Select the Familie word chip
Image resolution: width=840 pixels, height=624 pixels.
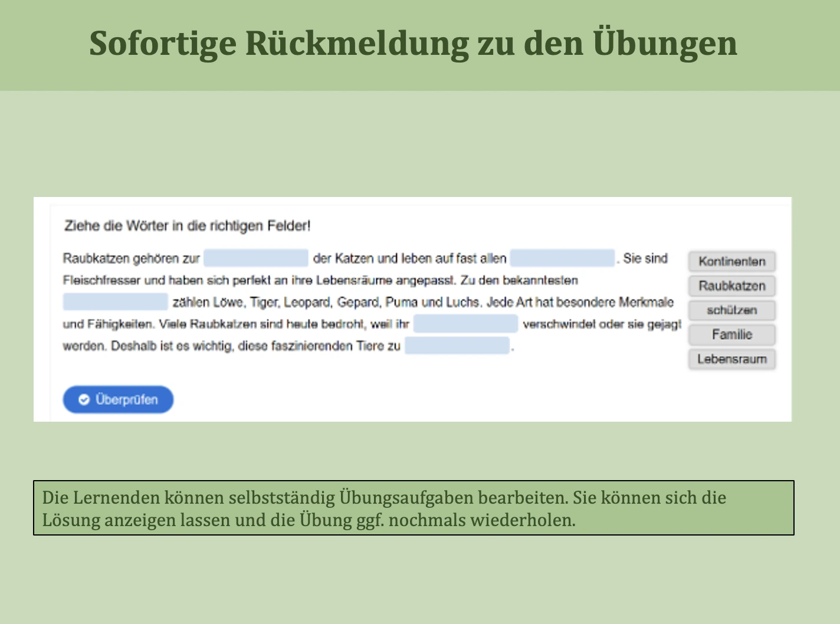[x=731, y=334]
